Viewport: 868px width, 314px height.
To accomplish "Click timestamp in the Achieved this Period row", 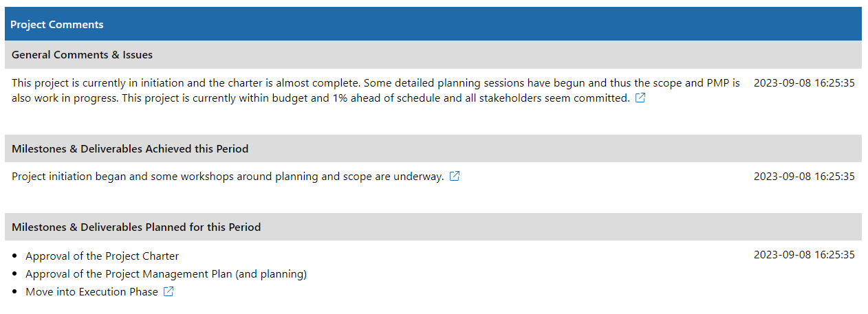I will (804, 176).
